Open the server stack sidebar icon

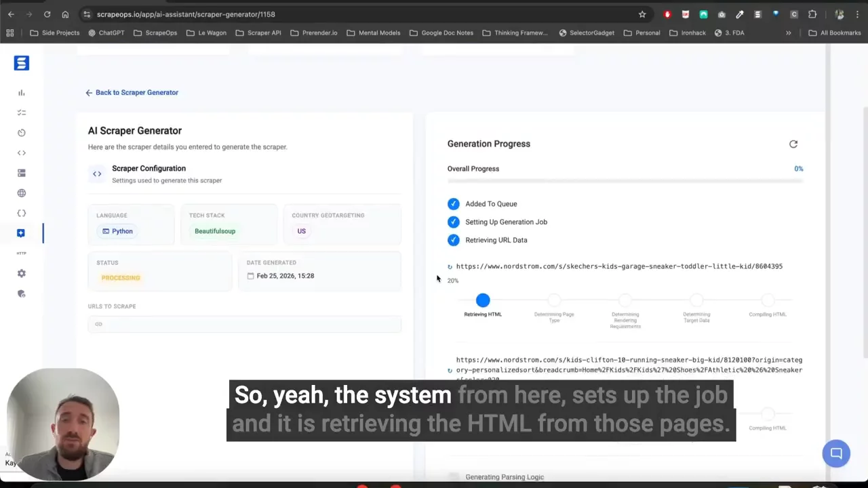(21, 173)
